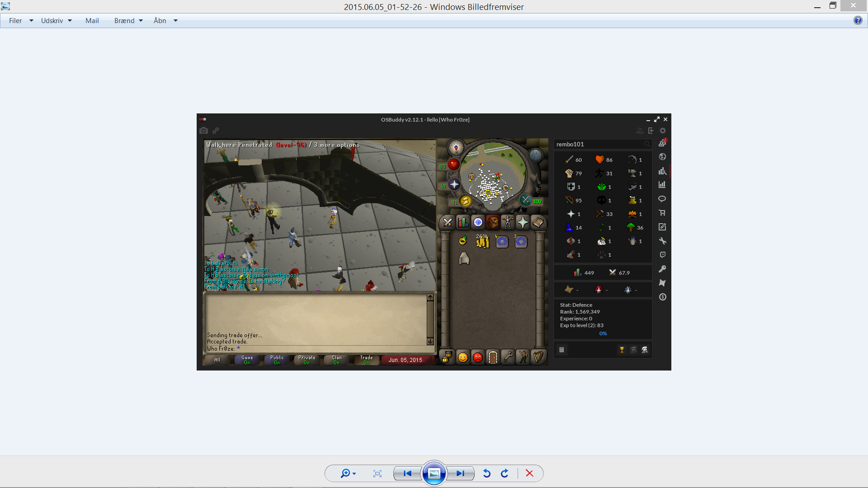Go to the next picture
The width and height of the screenshot is (868, 488).
click(460, 473)
